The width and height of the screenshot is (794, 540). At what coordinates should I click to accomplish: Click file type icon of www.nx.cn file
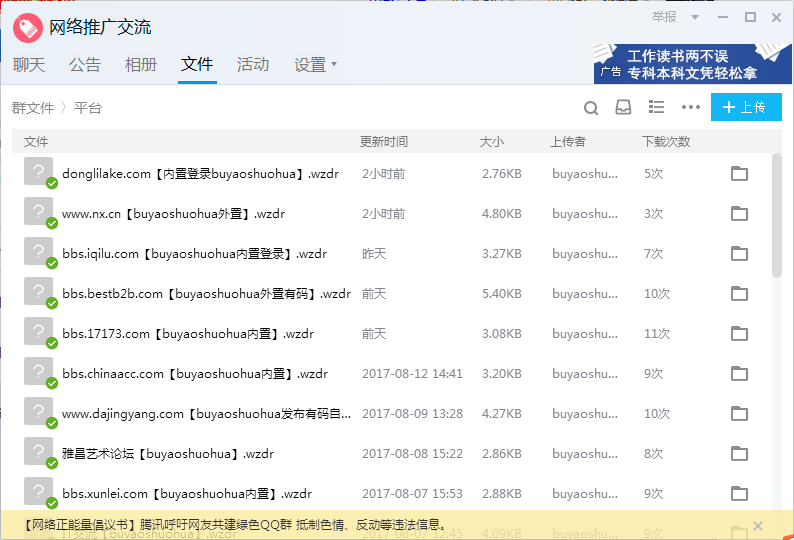click(38, 212)
